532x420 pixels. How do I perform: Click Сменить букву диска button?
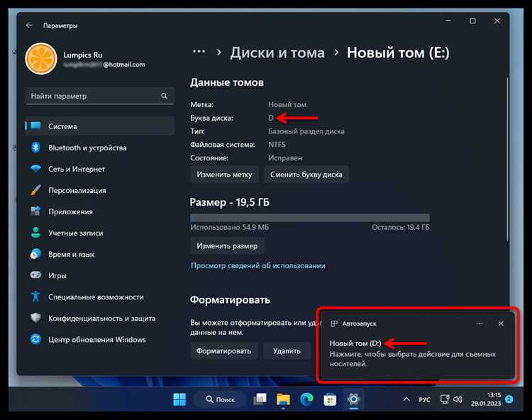coord(306,175)
